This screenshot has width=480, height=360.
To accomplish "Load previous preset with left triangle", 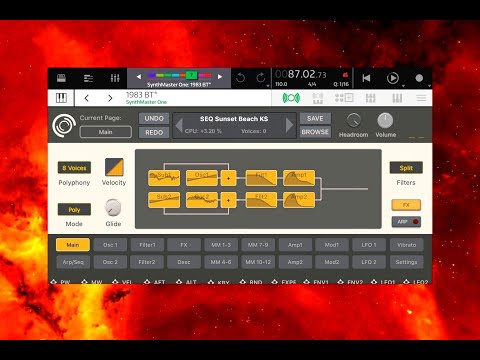I will pyautogui.click(x=179, y=125).
